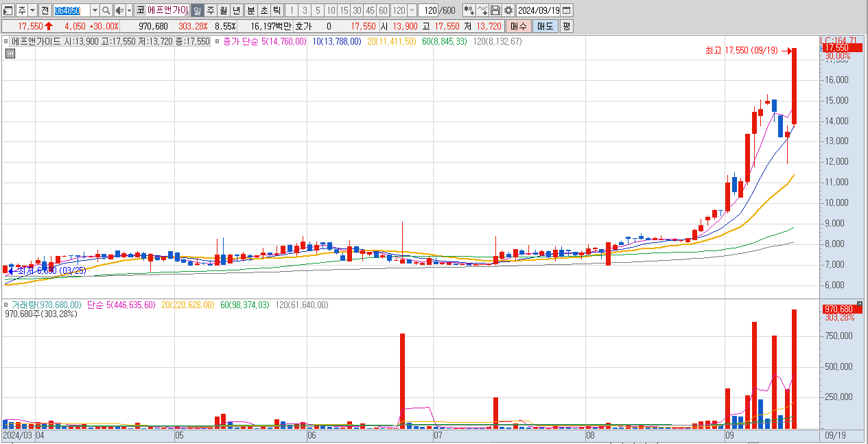Viewport: 868px width, 444px height.
Task: Select the stock code field 064850
Action: (x=71, y=10)
